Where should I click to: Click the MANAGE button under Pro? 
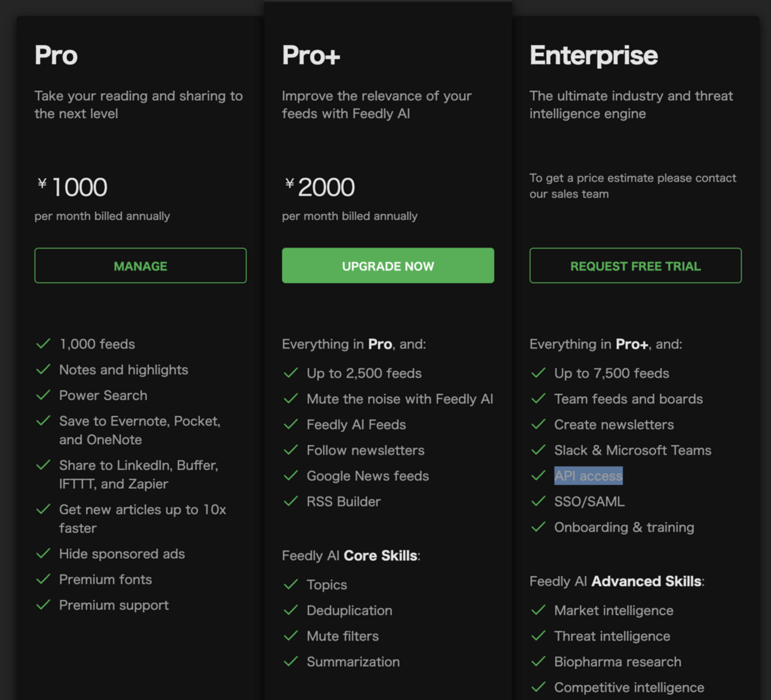point(140,266)
